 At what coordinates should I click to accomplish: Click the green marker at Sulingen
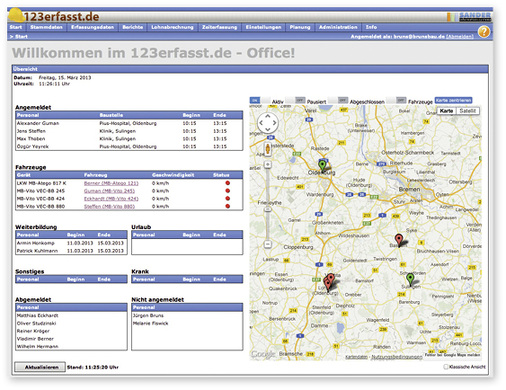410,279
